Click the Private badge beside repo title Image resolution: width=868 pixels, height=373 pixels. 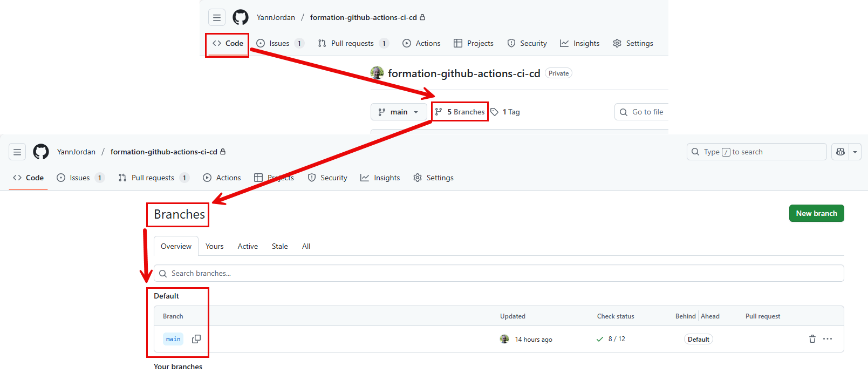point(558,73)
